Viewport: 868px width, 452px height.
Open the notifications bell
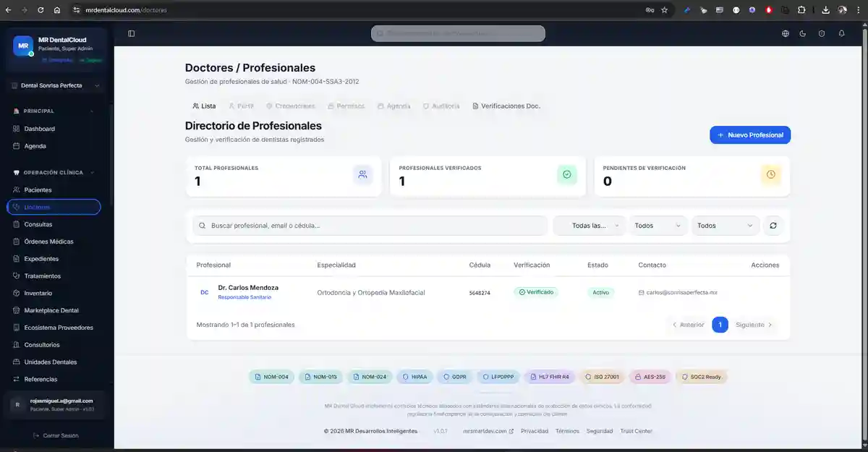pyautogui.click(x=841, y=33)
